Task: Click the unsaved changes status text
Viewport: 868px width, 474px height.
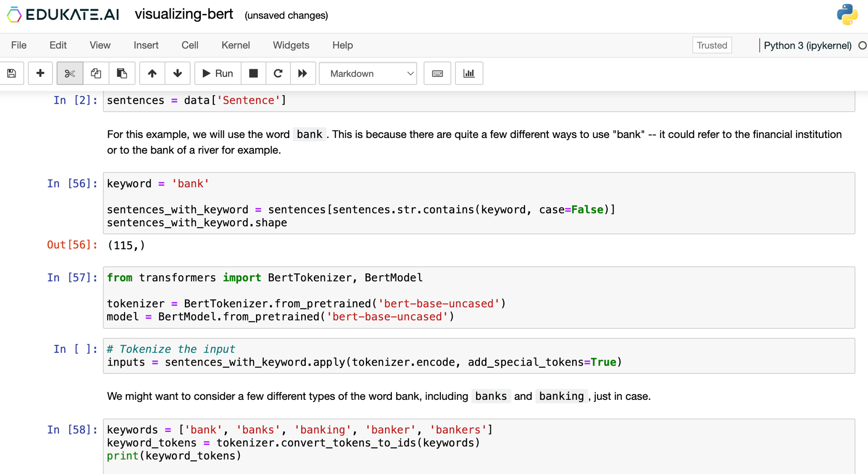Action: click(x=286, y=16)
